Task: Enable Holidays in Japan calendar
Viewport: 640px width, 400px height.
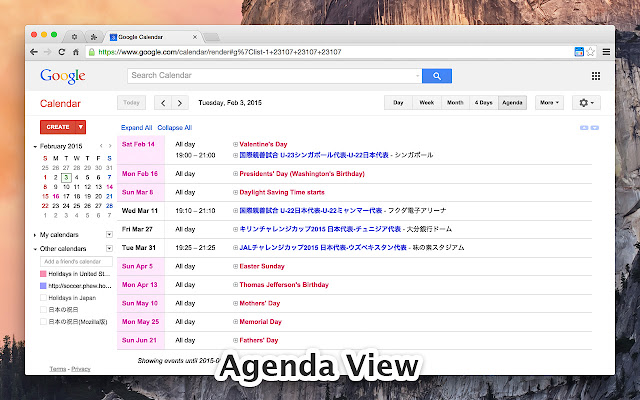Action: (43, 298)
